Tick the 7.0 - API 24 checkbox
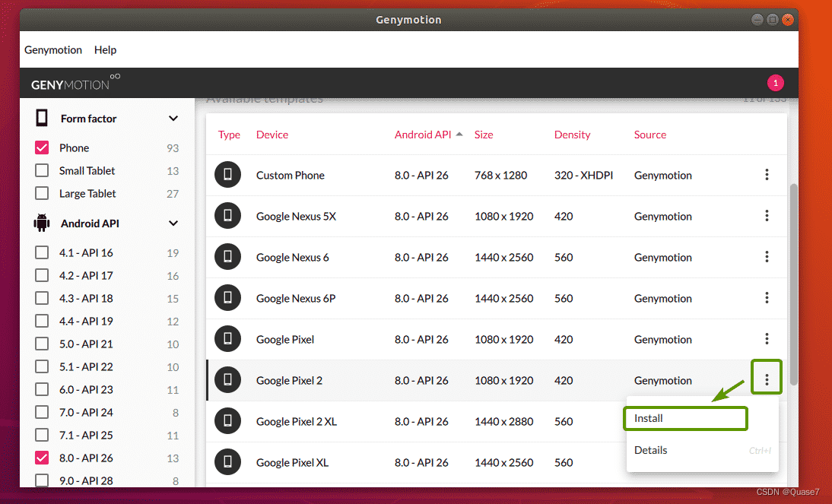 click(x=42, y=412)
